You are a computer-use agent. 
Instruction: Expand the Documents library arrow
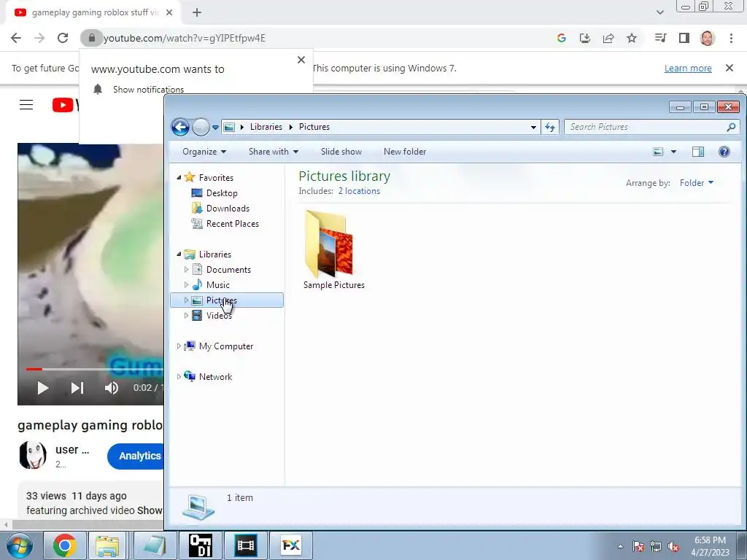[x=186, y=270]
